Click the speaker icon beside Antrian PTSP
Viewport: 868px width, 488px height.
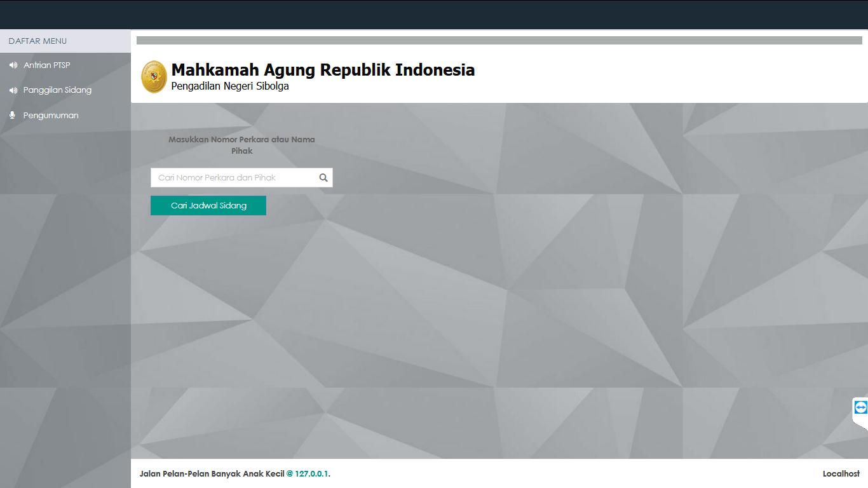(13, 65)
